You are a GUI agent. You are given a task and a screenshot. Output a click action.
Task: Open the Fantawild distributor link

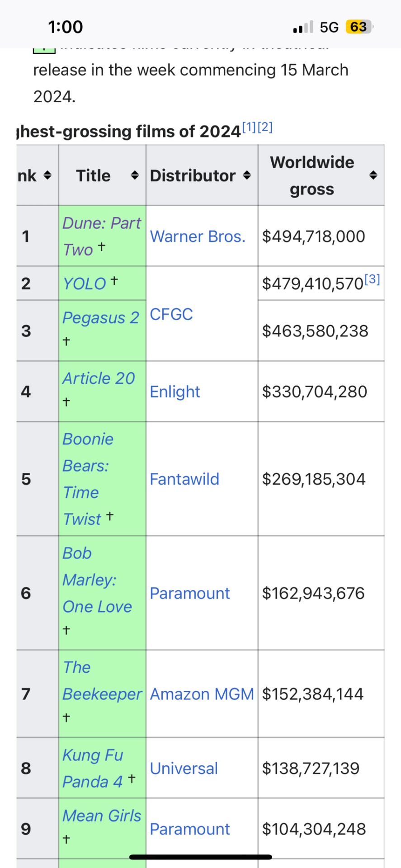point(184,479)
